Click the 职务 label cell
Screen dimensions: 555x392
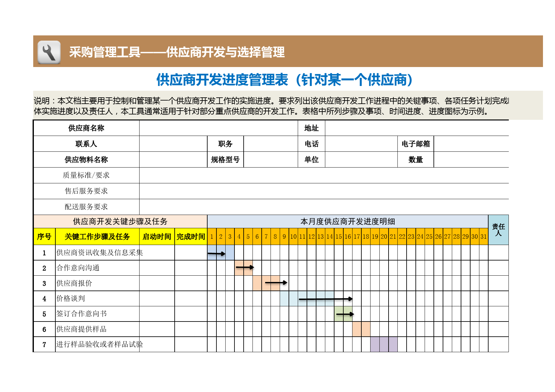pos(225,144)
